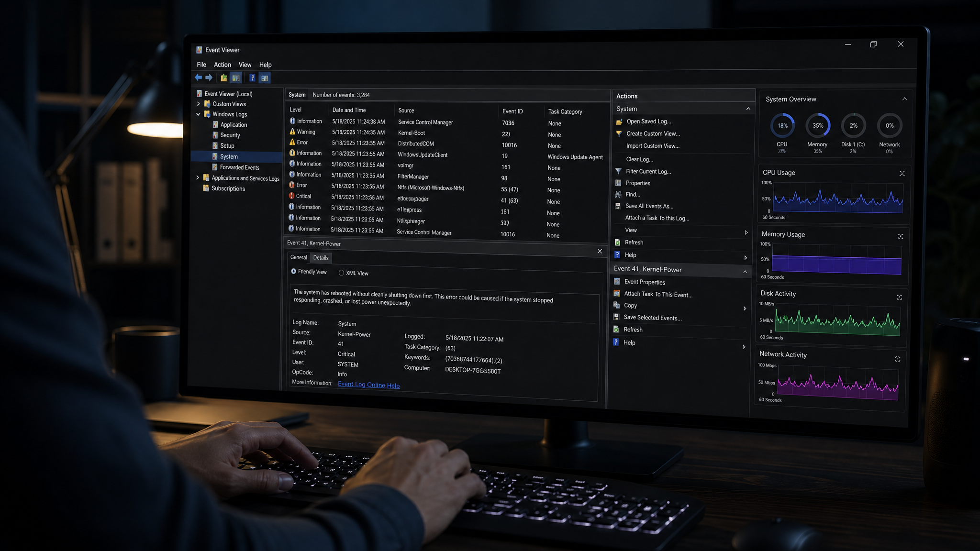
Task: Click the blue Help question mark toolbar icon
Action: (x=252, y=77)
